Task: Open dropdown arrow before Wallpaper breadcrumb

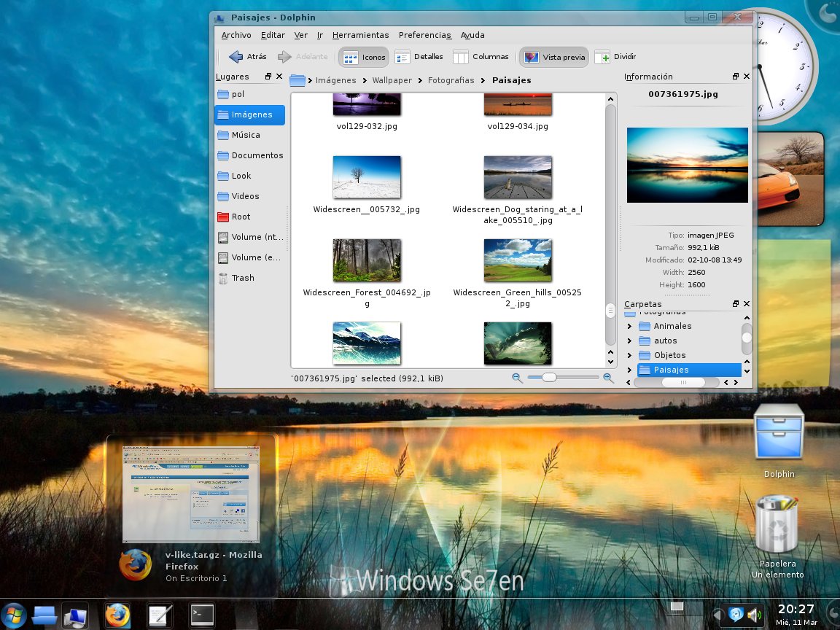Action: 365,80
